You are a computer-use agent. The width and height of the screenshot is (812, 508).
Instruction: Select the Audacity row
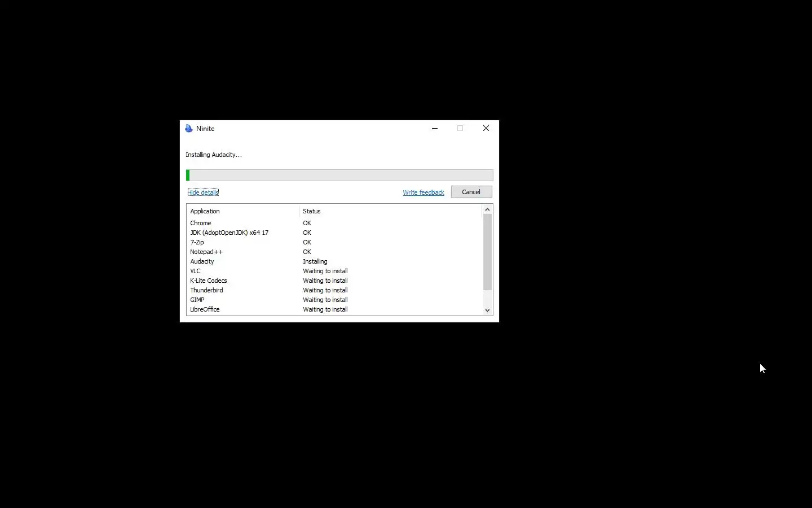tap(335, 261)
